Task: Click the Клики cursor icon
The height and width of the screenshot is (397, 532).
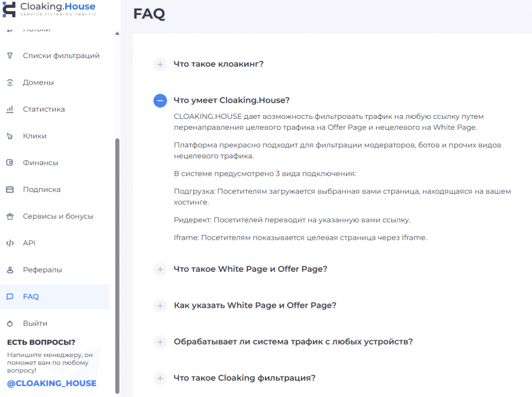Action: (x=10, y=136)
